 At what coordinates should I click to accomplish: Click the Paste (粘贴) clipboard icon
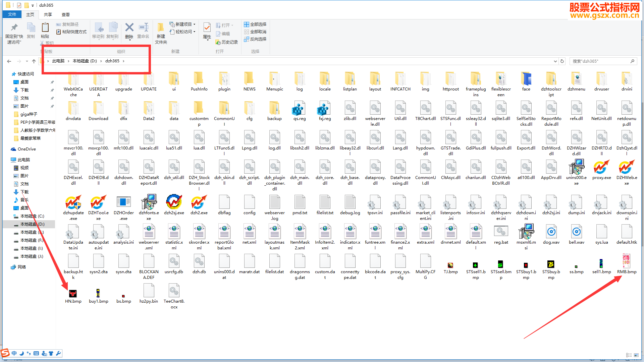click(45, 28)
